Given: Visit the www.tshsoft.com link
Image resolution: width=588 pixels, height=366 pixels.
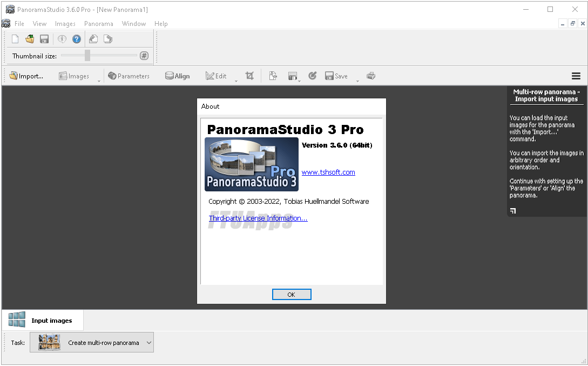Looking at the screenshot, I should 328,172.
